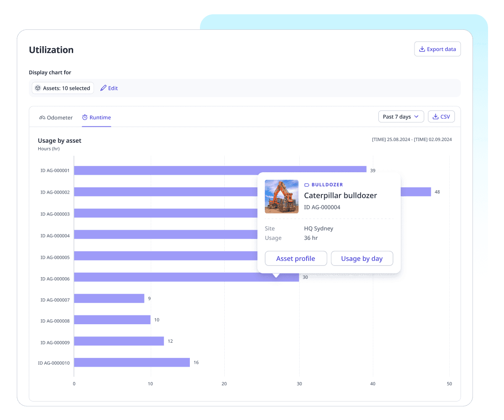
Task: Click the pencil icon beside Edit
Action: click(103, 88)
